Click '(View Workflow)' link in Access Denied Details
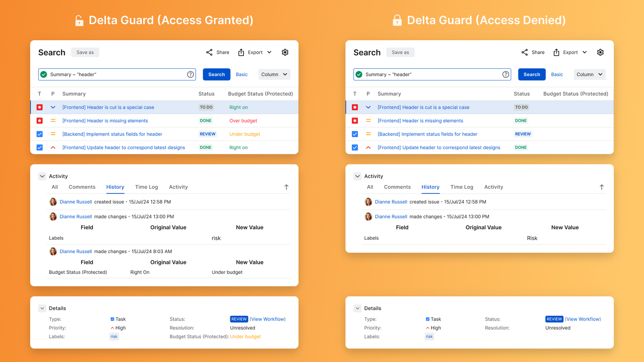The width and height of the screenshot is (644, 362). (583, 319)
